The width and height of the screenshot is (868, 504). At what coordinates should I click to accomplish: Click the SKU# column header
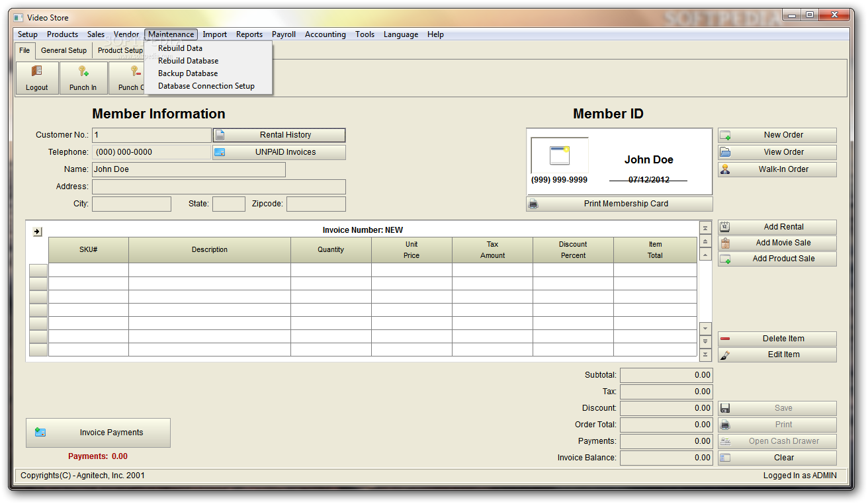(x=89, y=250)
